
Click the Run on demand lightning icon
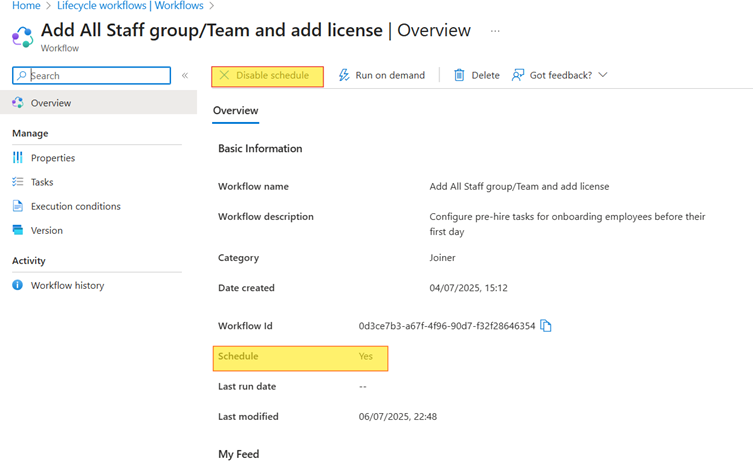[344, 75]
